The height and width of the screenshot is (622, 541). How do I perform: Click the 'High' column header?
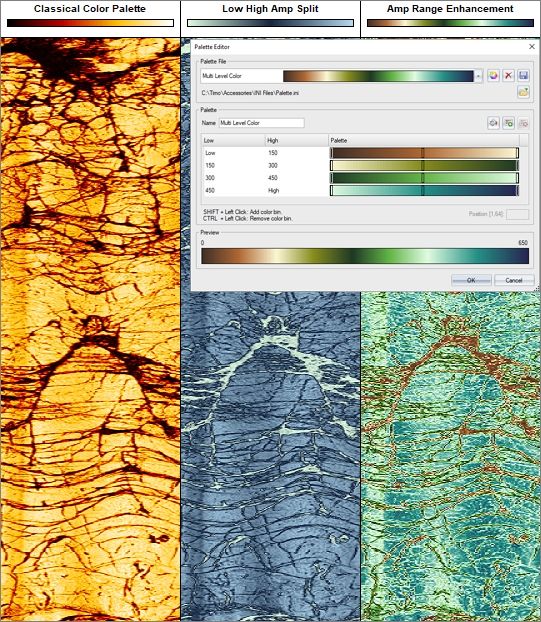tap(297, 140)
